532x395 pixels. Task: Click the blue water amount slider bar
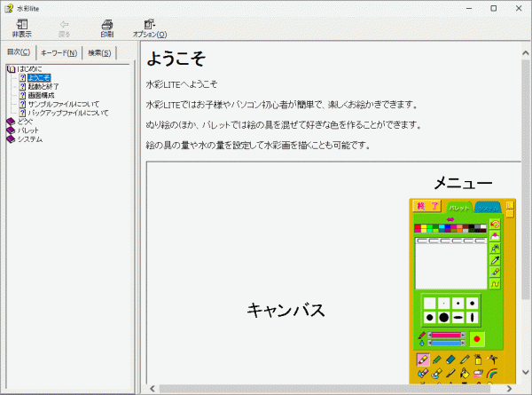(x=446, y=343)
